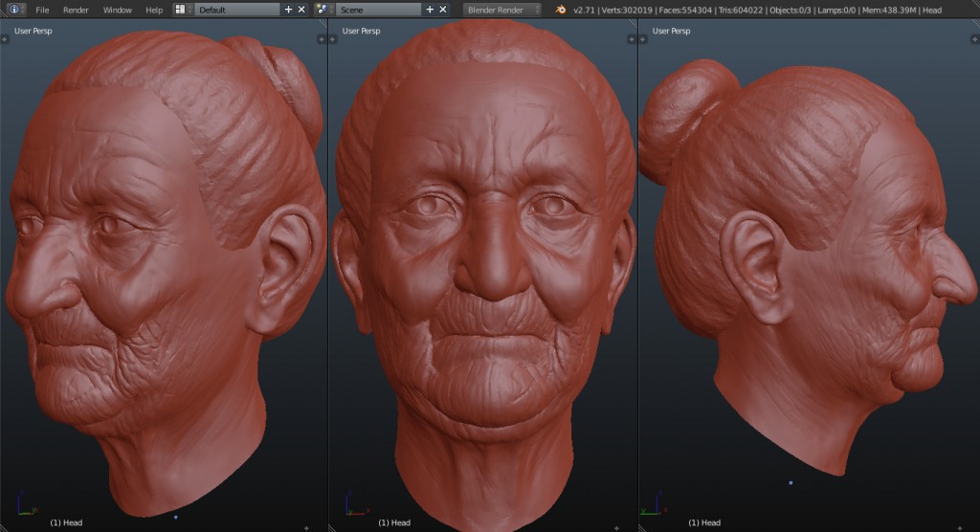Viewport: 980px width, 532px height.
Task: Show header of the profile view viewport
Action: (x=959, y=528)
